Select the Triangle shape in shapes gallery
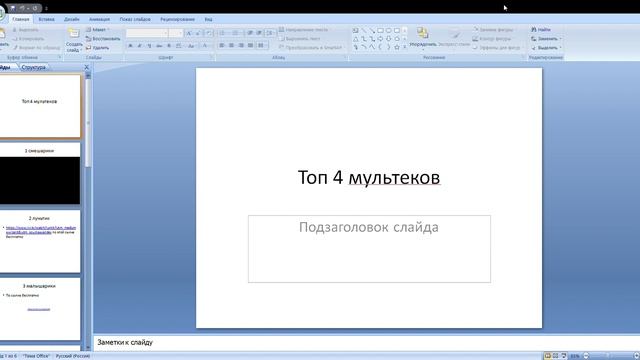640x360 pixels. pyautogui.click(x=356, y=39)
